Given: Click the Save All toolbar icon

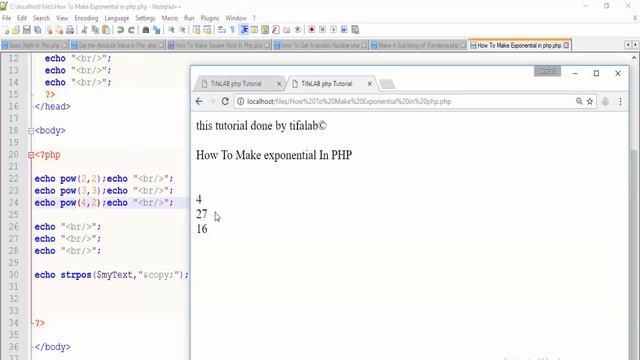Looking at the screenshot, I should click(38, 30).
